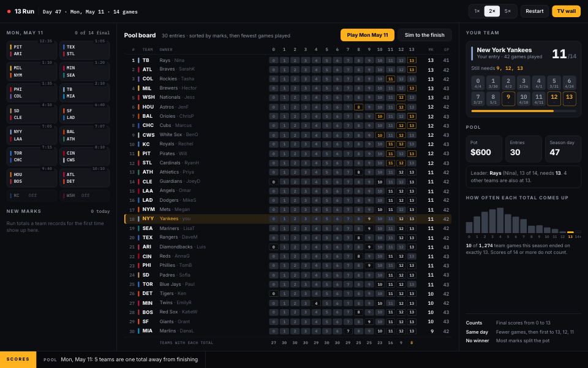
Task: Select the Rays (Nina) pool board row
Action: tap(288, 60)
